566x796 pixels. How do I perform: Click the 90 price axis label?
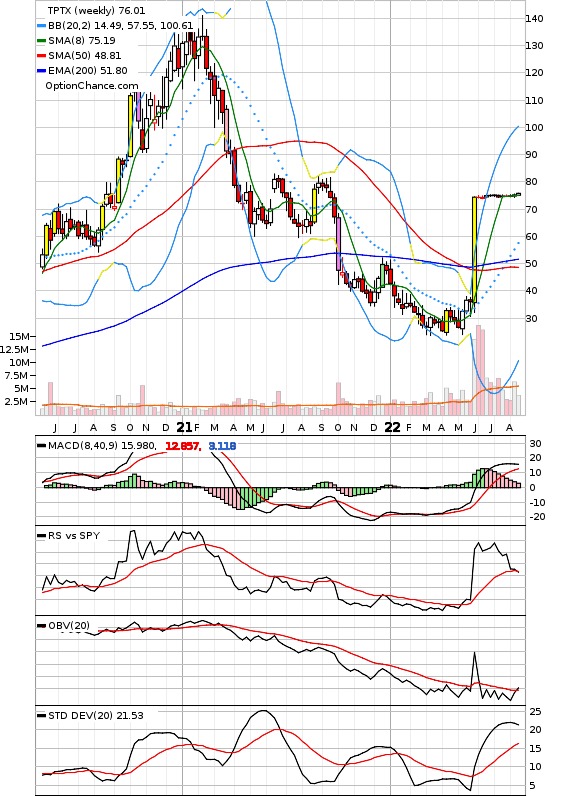[532, 155]
